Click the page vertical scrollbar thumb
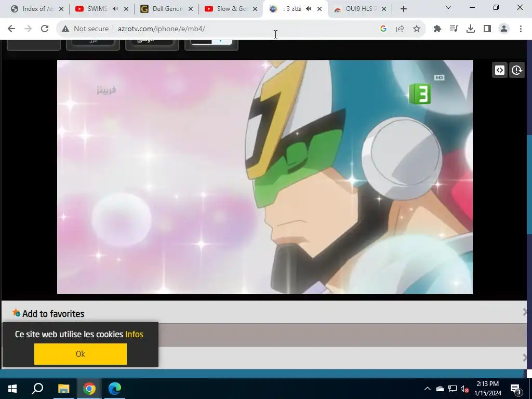 pos(529,185)
